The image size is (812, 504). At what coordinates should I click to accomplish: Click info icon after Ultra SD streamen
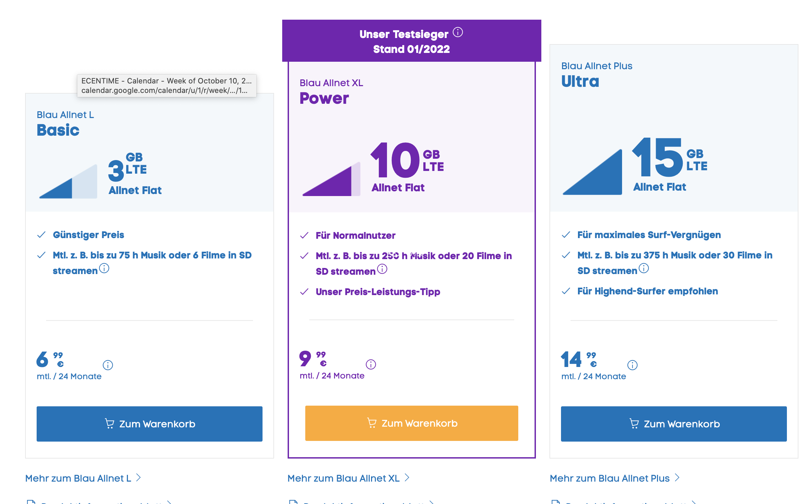(x=644, y=268)
